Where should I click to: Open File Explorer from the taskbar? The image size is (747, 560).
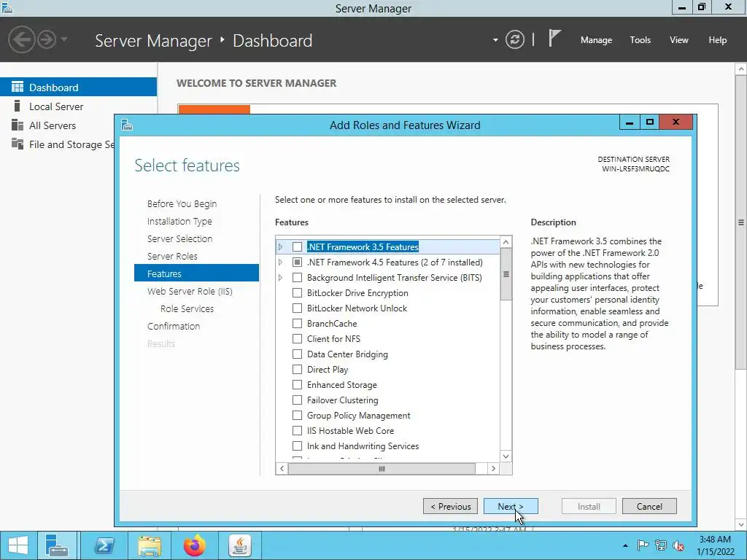[149, 545]
